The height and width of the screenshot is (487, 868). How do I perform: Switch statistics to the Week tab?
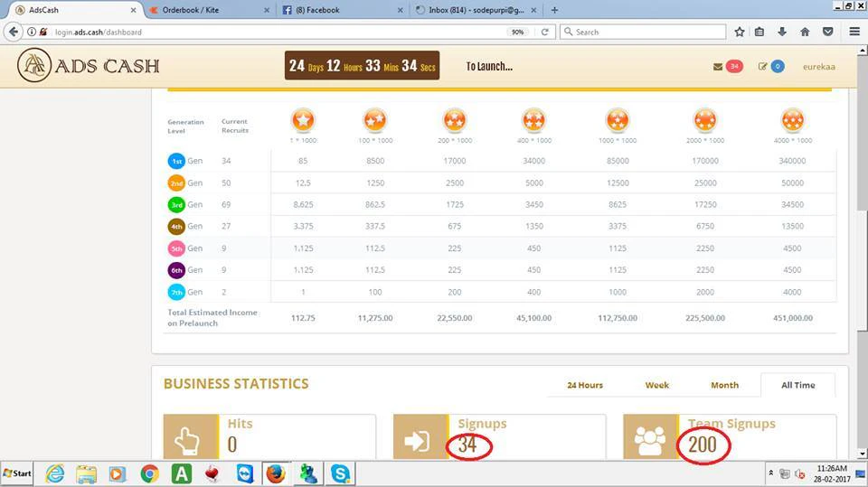[x=656, y=385]
